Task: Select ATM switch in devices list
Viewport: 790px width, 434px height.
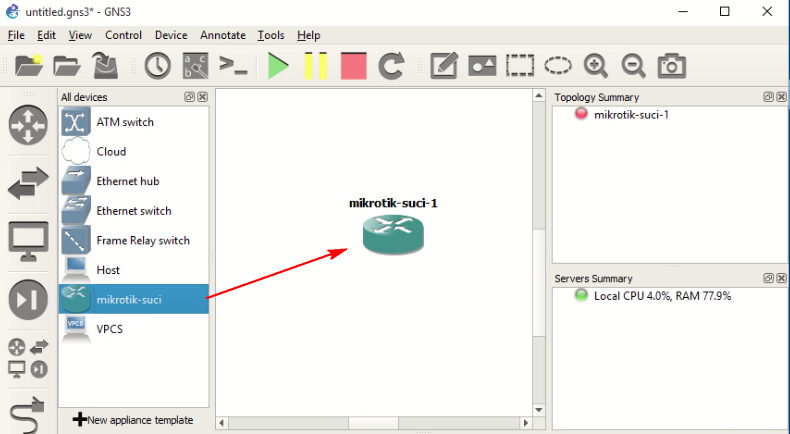Action: tap(134, 122)
